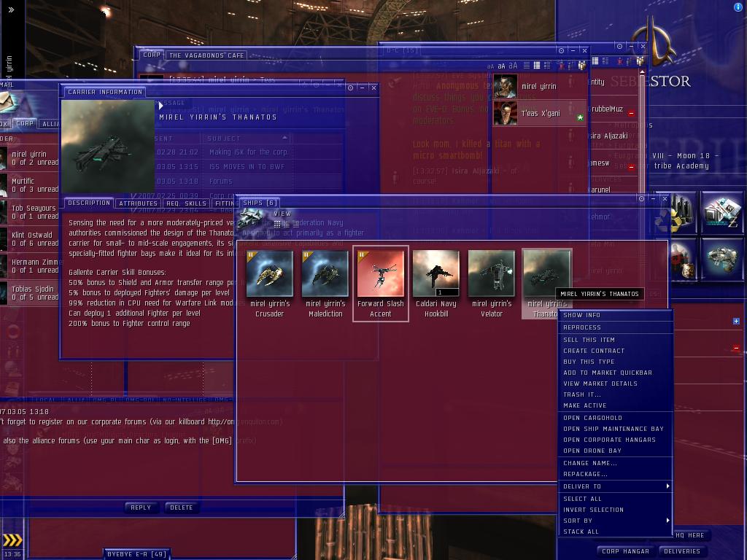747x560 pixels.
Task: Switch to the Attributes tab
Action: pyautogui.click(x=138, y=203)
